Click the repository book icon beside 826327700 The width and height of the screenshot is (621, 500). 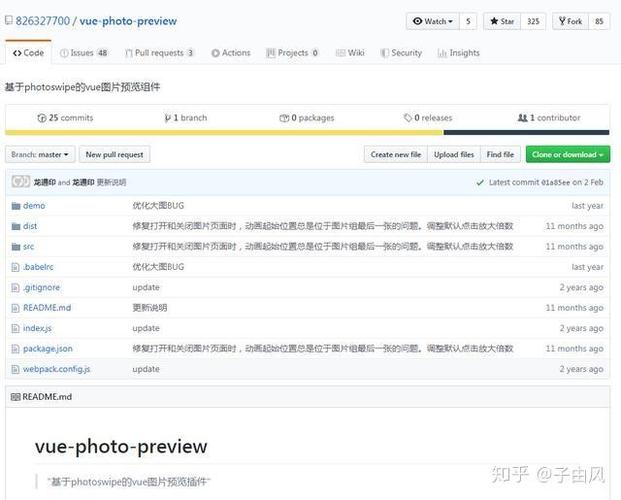point(8,20)
